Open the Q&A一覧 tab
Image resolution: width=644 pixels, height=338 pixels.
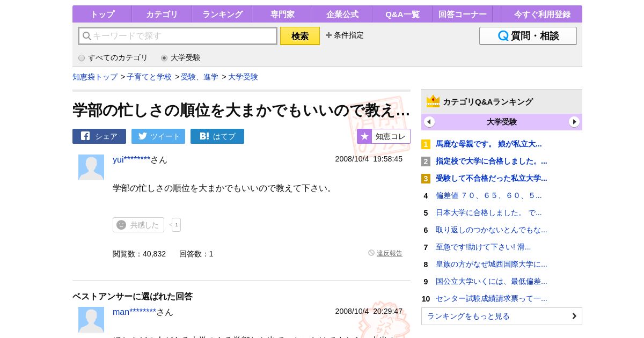click(x=402, y=14)
